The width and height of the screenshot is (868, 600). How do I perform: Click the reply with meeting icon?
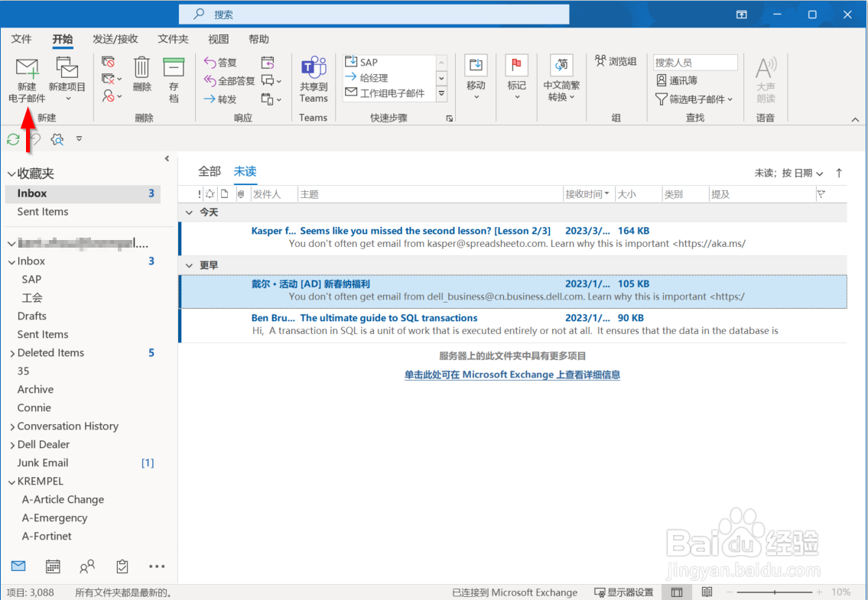point(268,62)
